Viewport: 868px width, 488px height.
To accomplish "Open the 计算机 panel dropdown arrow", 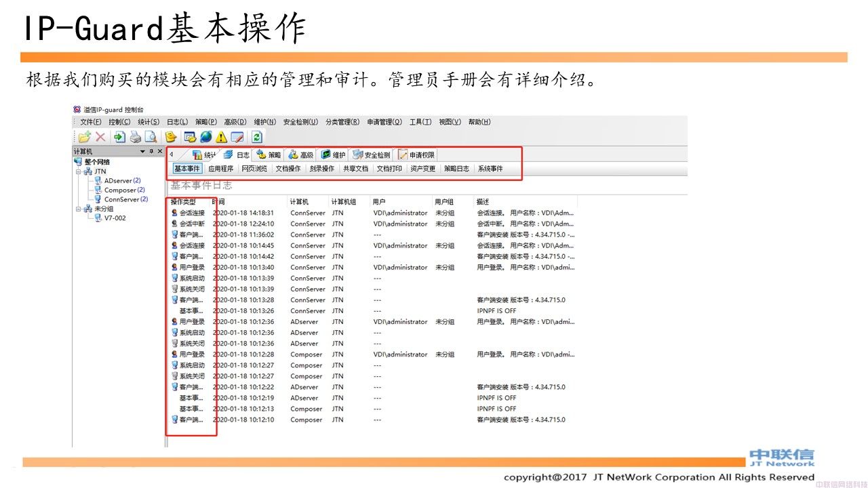I will pyautogui.click(x=142, y=151).
